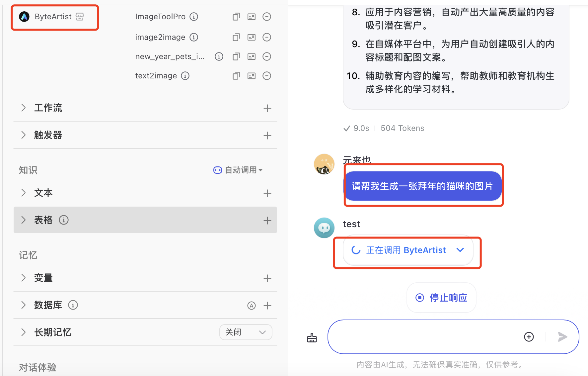The height and width of the screenshot is (376, 588).
Task: Expand the 表格 section
Action: point(23,220)
